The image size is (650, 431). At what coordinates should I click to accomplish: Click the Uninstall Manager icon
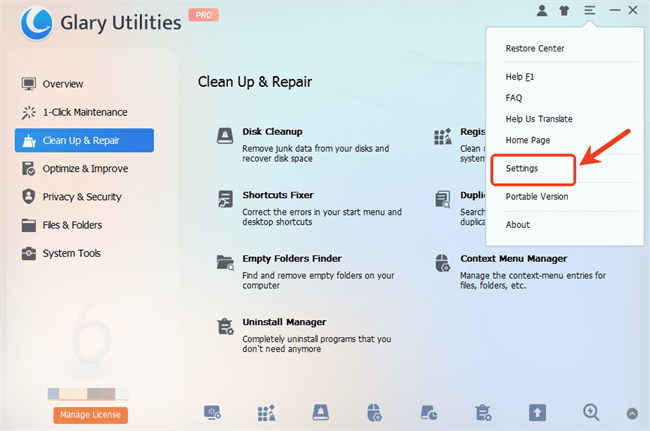pyautogui.click(x=225, y=327)
